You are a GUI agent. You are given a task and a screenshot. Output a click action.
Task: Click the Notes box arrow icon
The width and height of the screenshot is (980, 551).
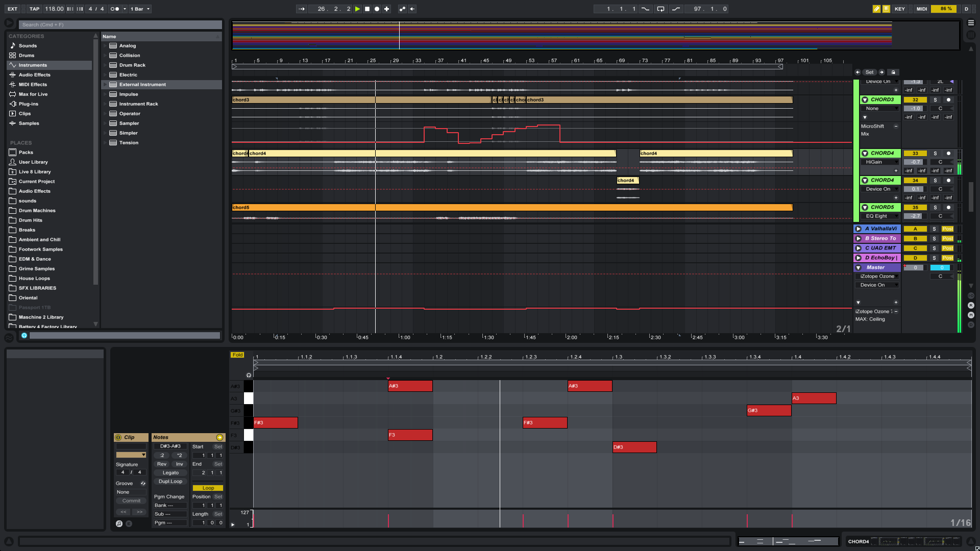219,437
